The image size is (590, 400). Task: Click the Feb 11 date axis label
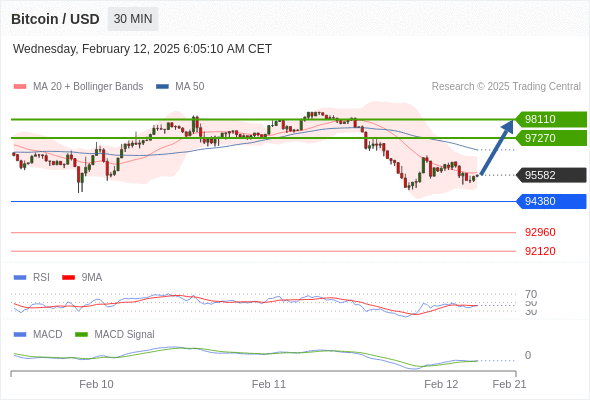269,384
